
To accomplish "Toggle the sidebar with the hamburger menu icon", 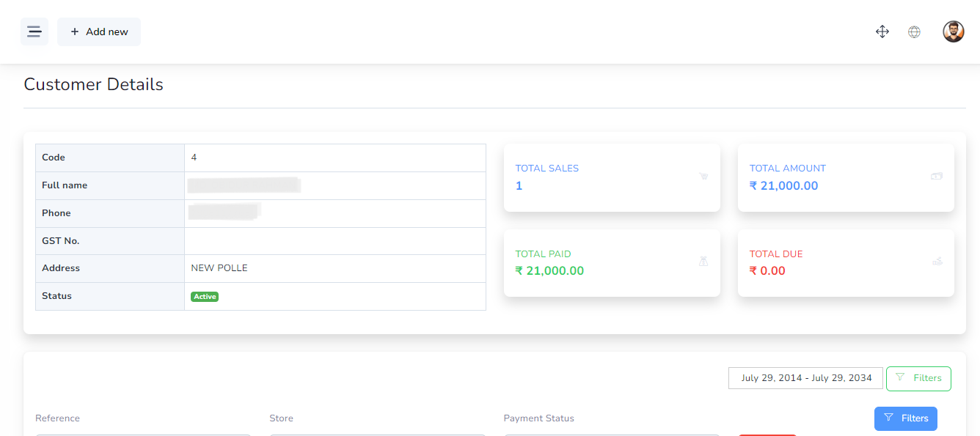I will (x=34, y=32).
